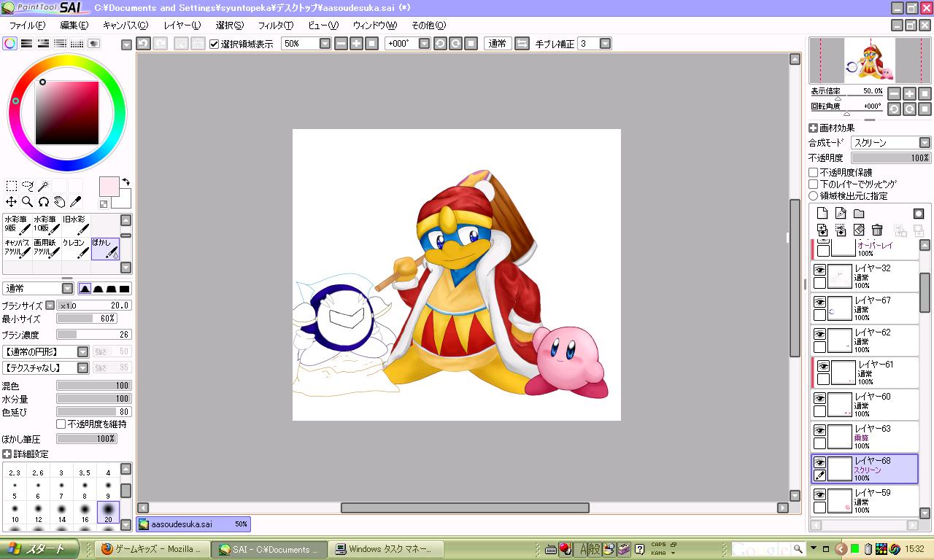The height and width of the screenshot is (560, 934).
Task: Hide レイヤー67 with eye icon
Action: point(820,302)
